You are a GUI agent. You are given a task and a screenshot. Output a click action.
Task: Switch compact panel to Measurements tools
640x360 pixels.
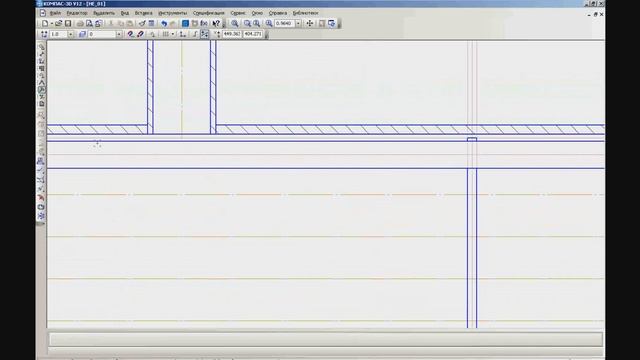[x=41, y=82]
